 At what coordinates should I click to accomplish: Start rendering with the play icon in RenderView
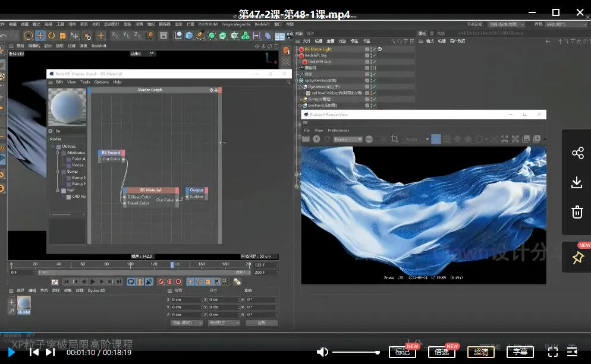(316, 138)
